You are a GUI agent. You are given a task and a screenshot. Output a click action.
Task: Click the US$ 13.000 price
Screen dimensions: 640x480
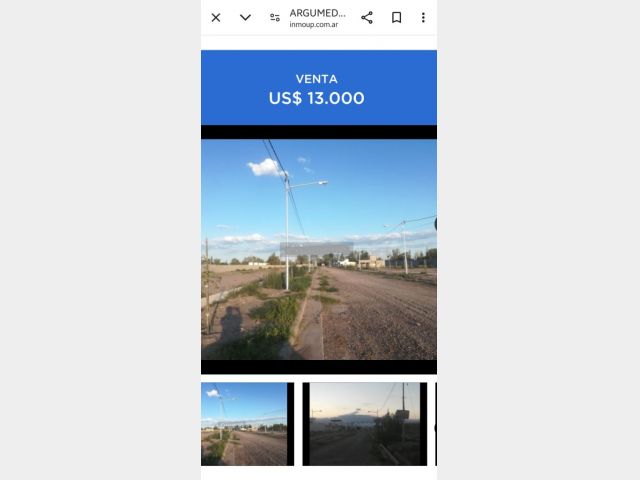317,98
